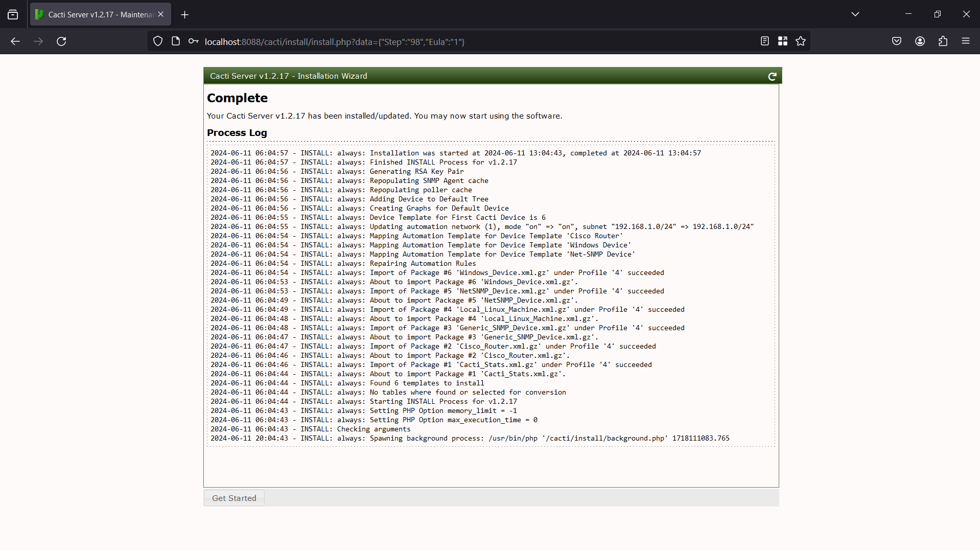The height and width of the screenshot is (551, 980).
Task: Click the Complete heading
Action: pyautogui.click(x=237, y=98)
